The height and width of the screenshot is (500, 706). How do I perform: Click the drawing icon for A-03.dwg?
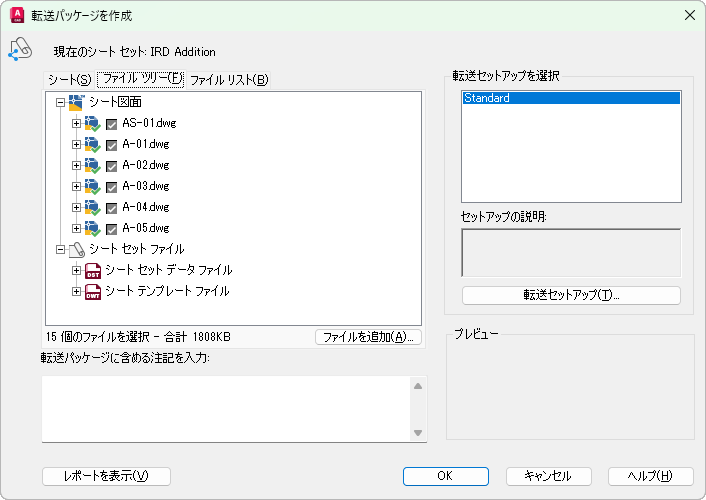[x=93, y=186]
